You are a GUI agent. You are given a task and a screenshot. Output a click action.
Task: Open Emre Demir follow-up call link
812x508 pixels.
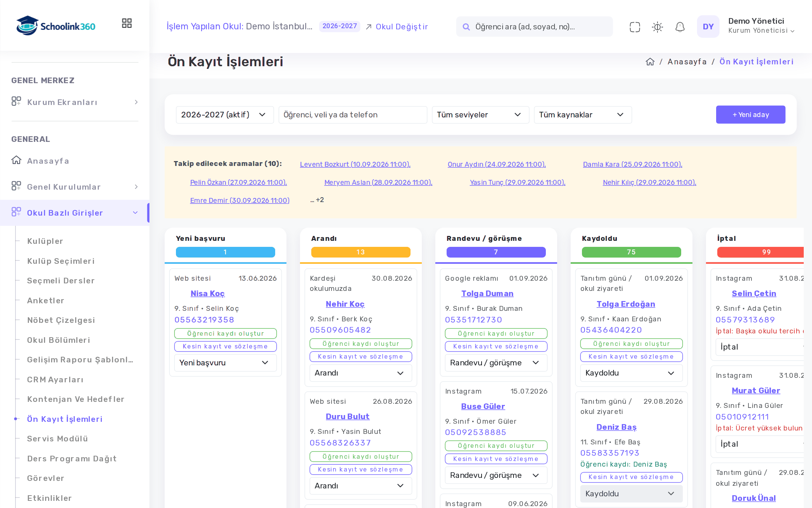[239, 201]
